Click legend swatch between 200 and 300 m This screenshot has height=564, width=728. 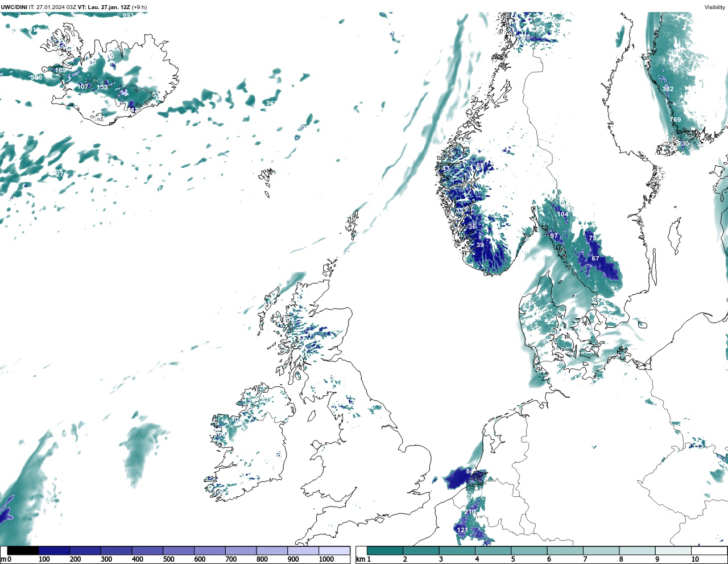coord(85,551)
